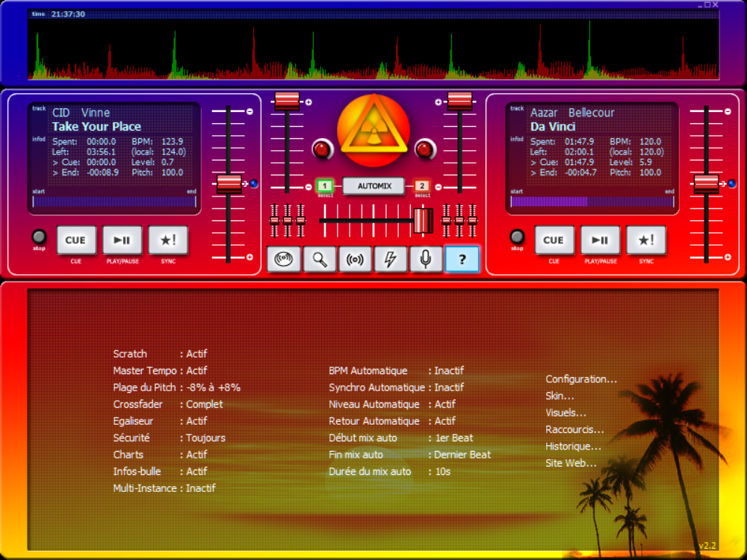The width and height of the screenshot is (747, 560).
Task: Click the 21:37:30 time display
Action: [68, 14]
